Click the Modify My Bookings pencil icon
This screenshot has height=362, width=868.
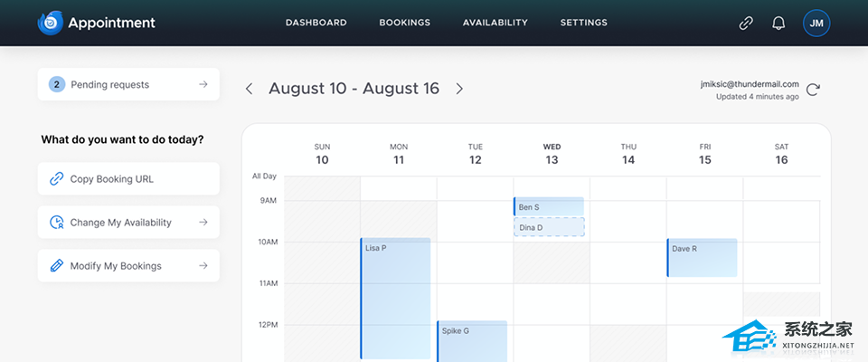tap(56, 266)
